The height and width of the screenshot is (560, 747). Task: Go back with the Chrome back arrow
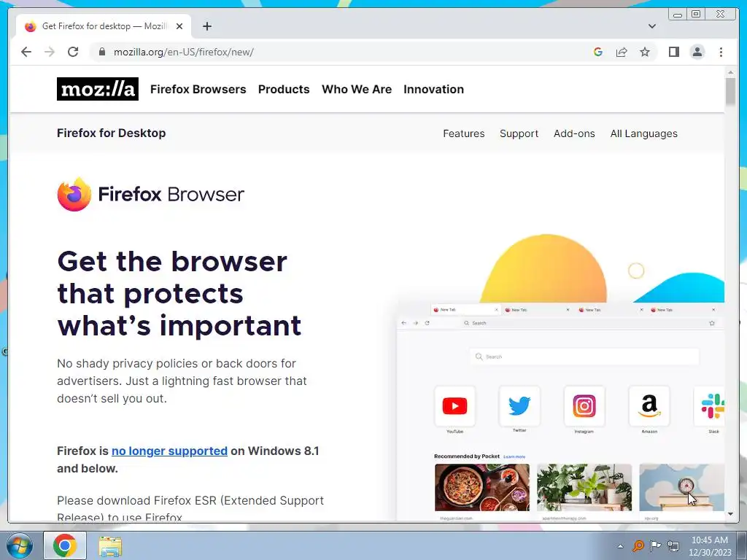click(26, 52)
